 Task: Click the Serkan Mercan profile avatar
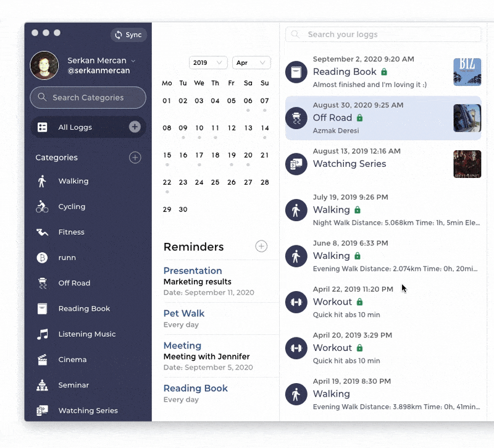pos(44,66)
